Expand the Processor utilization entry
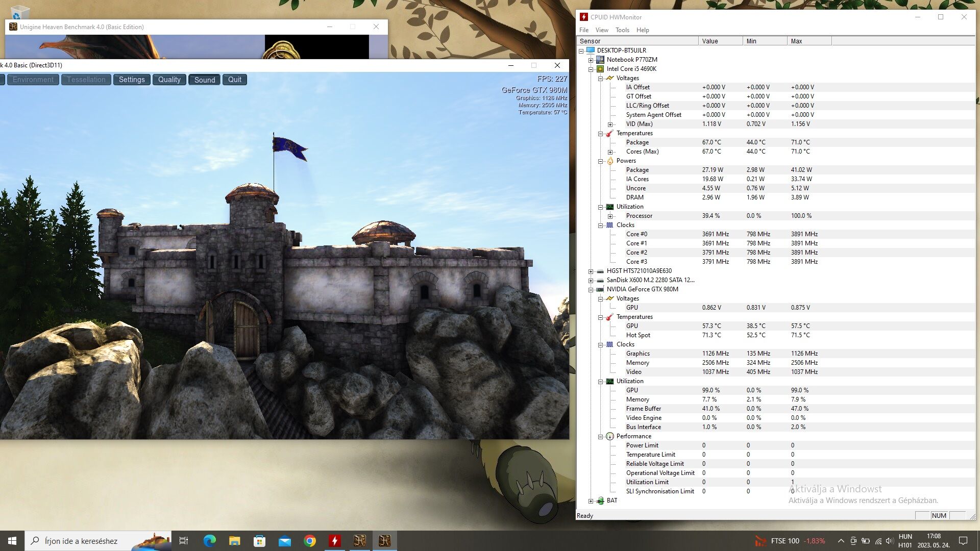The height and width of the screenshot is (551, 980). click(x=610, y=216)
